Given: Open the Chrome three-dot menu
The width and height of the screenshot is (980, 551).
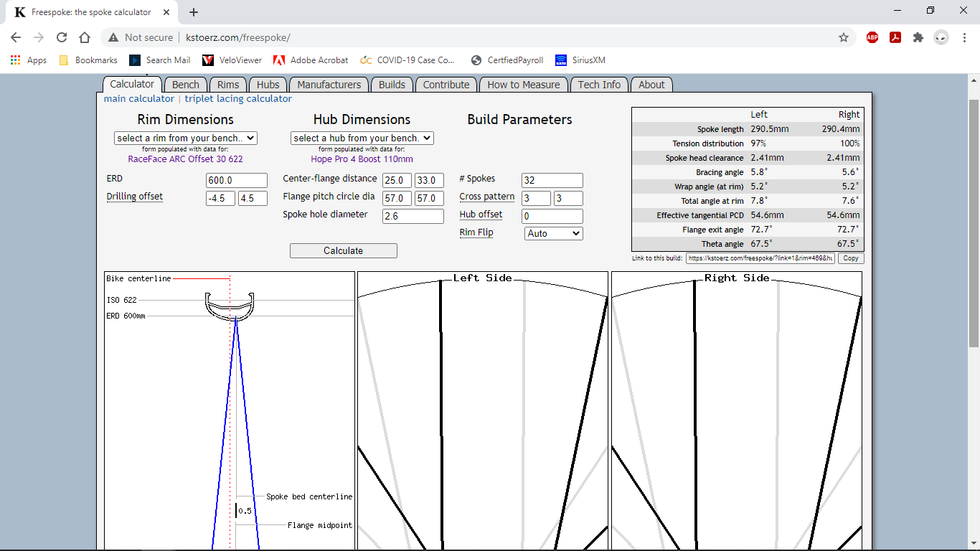Looking at the screenshot, I should pyautogui.click(x=964, y=37).
